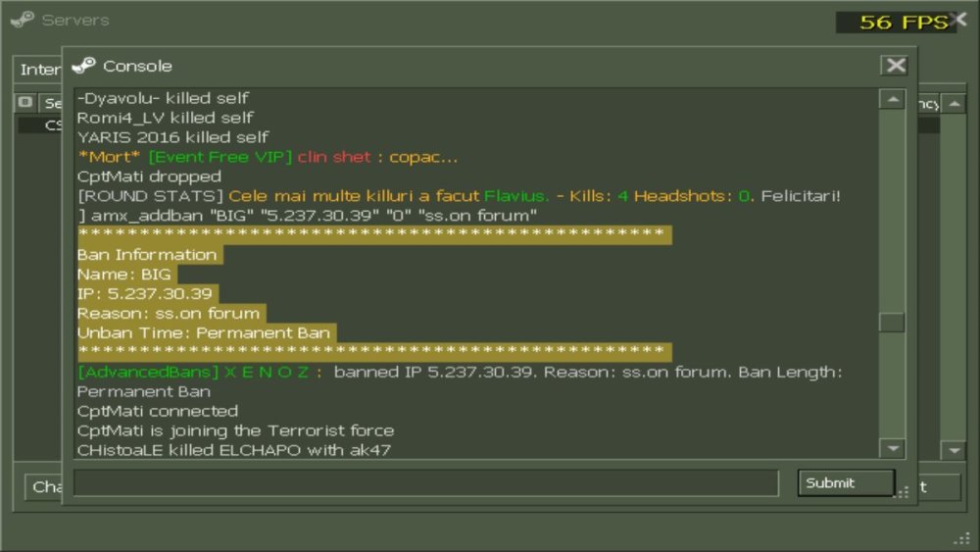Close the Servers window
This screenshot has height=552, width=980.
(960, 20)
